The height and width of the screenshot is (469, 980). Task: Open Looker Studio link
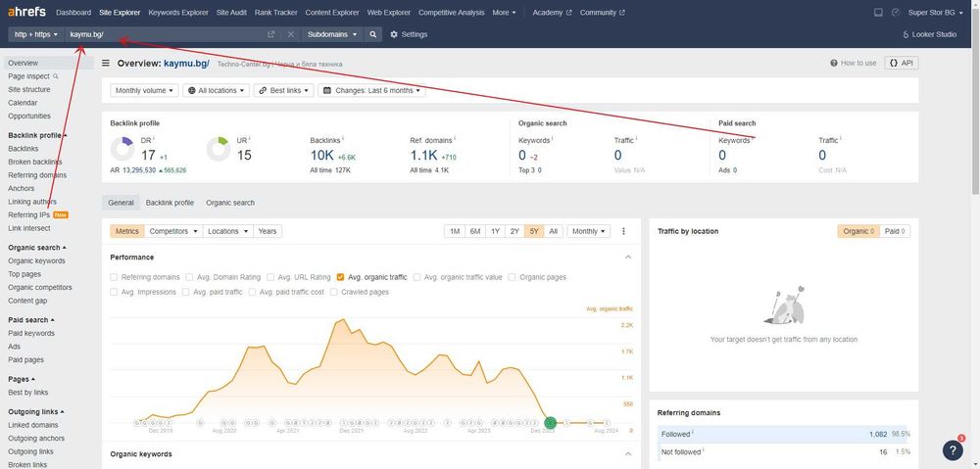[929, 34]
